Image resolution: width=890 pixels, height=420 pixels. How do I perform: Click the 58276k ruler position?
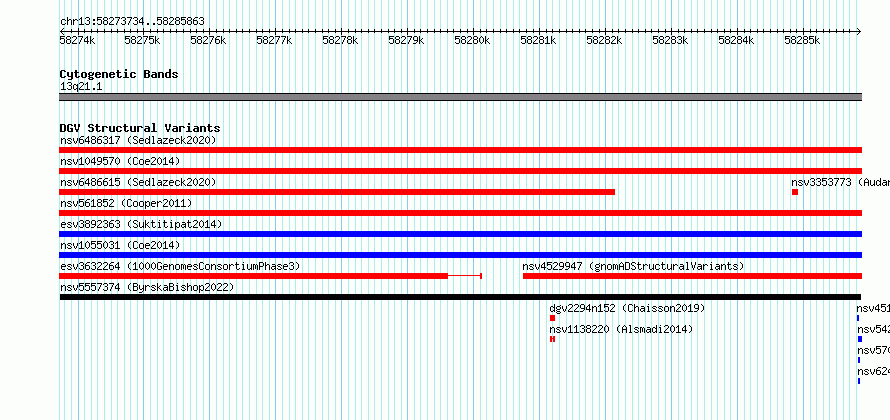[x=208, y=40]
